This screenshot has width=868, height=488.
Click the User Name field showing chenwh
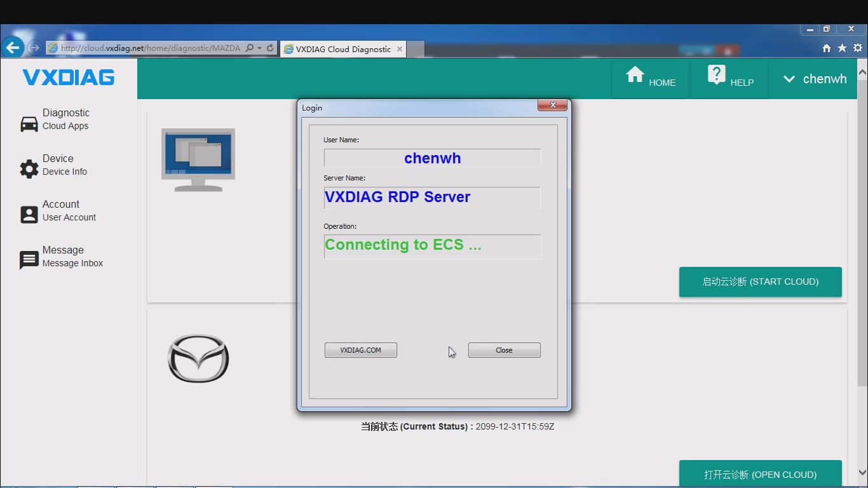(432, 158)
